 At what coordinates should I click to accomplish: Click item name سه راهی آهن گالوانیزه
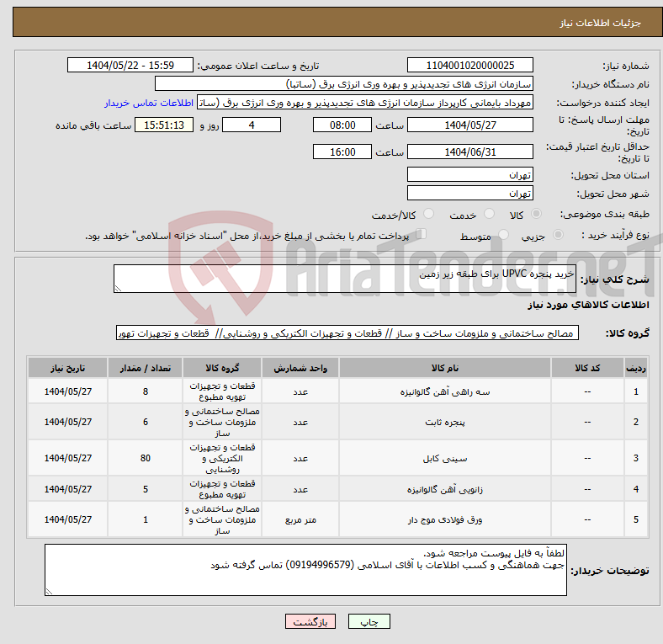[445, 391]
